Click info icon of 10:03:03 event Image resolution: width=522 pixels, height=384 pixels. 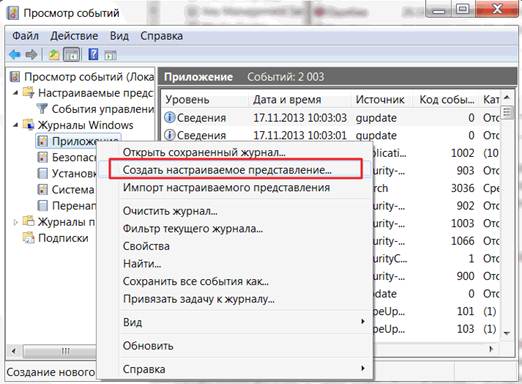[x=170, y=117]
